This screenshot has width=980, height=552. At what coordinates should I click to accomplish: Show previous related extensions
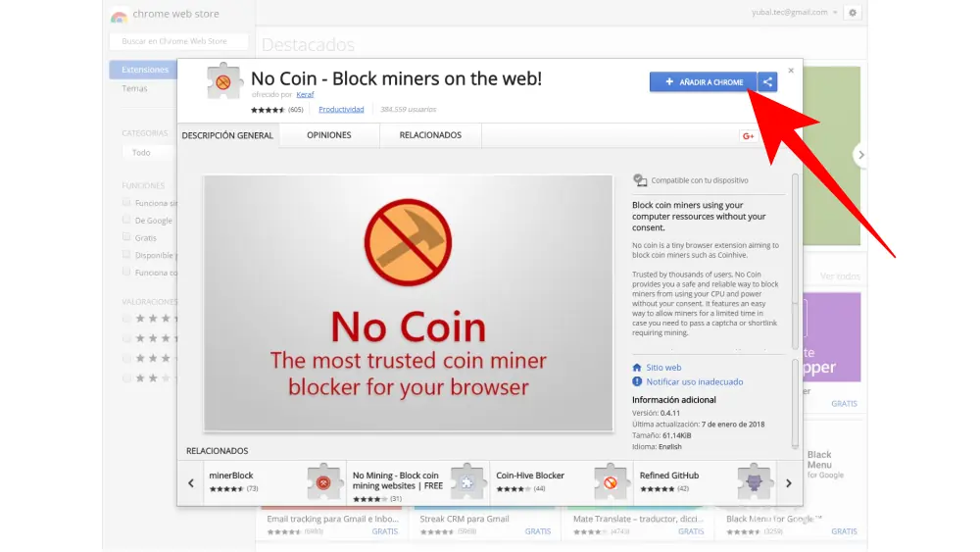coord(191,483)
